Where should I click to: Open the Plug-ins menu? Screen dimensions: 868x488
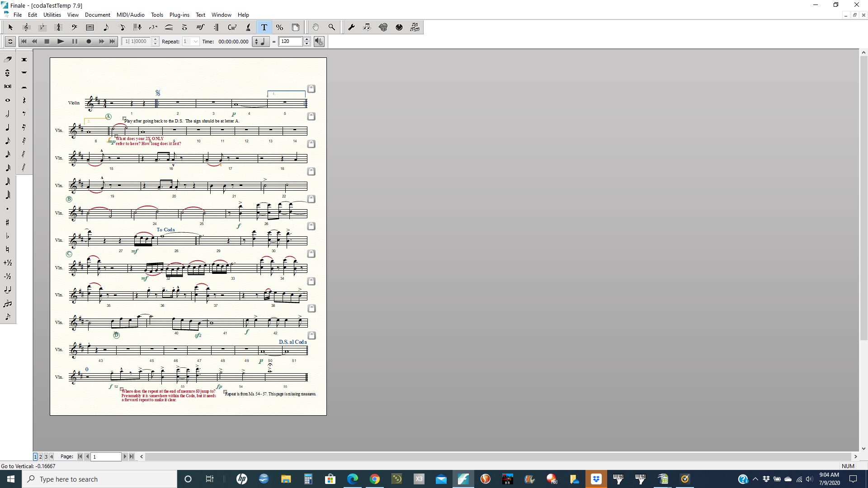point(179,15)
